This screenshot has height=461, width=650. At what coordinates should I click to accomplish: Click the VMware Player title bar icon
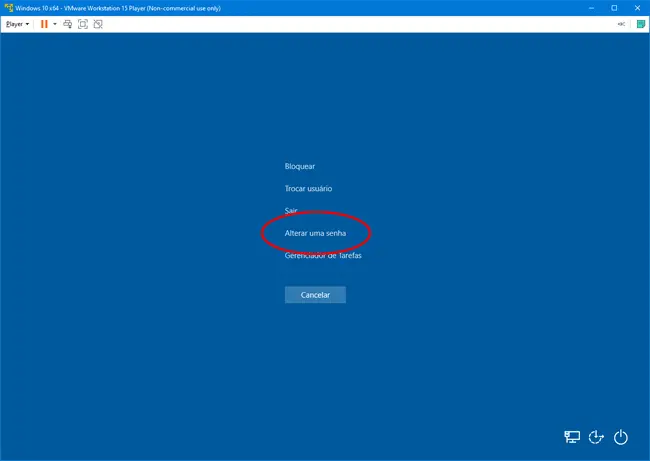point(8,7)
